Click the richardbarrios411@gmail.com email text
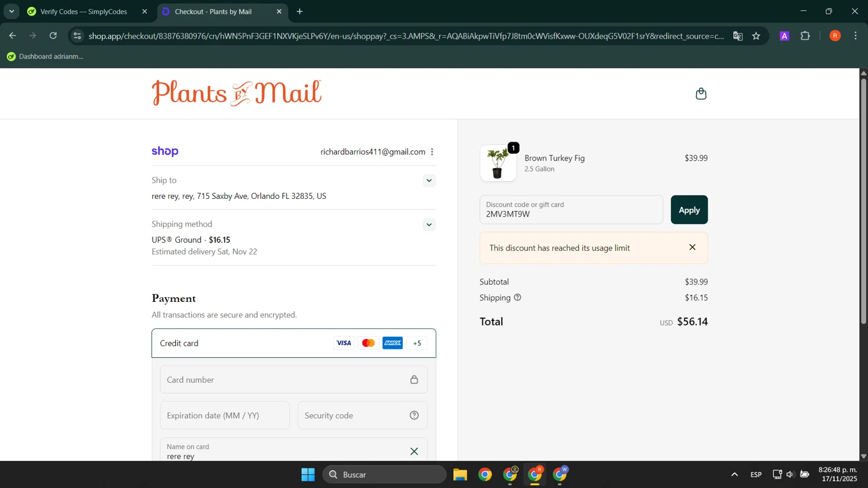 coord(373,151)
